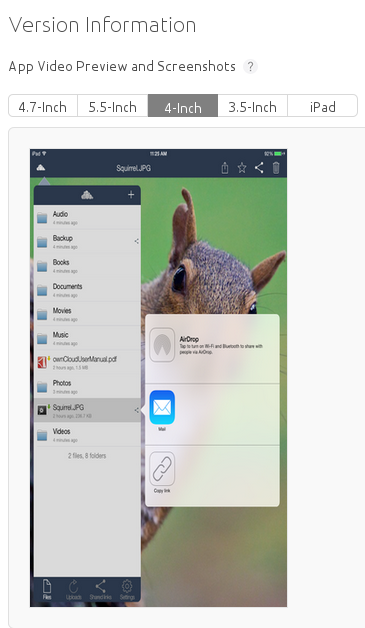Mark Squirrel.JPG as favorite with star icon
365x628 pixels.
tap(242, 168)
